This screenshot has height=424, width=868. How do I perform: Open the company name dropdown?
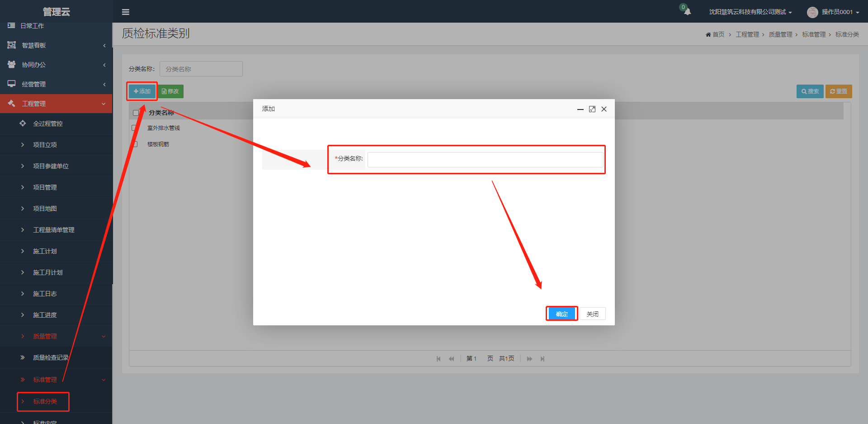(x=750, y=12)
